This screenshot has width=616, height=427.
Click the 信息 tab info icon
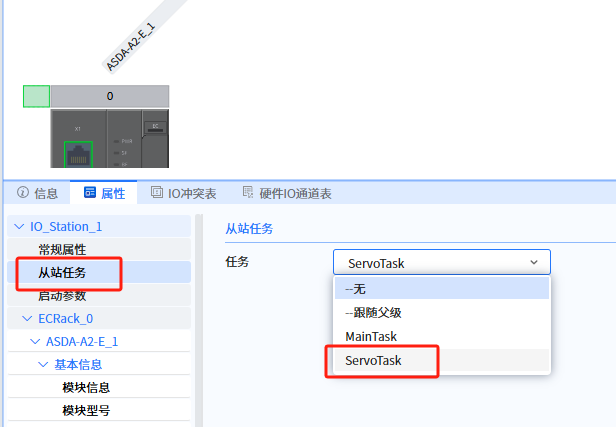tap(22, 193)
